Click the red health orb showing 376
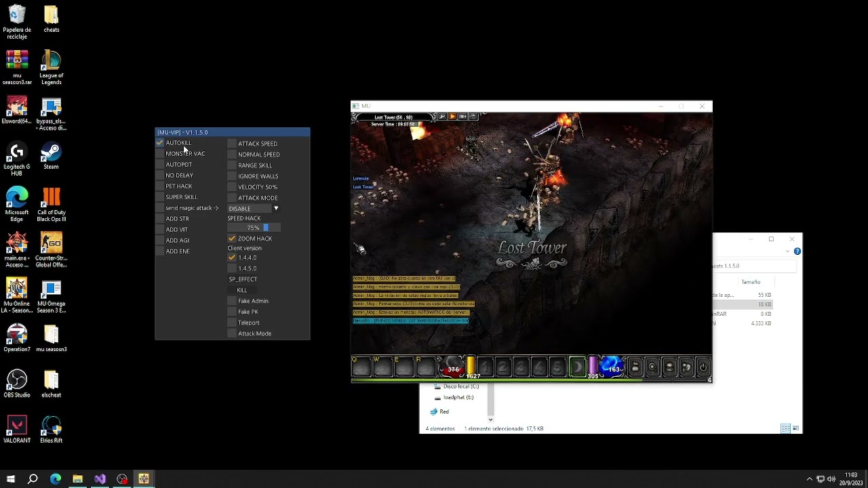This screenshot has width=868, height=488. point(453,367)
